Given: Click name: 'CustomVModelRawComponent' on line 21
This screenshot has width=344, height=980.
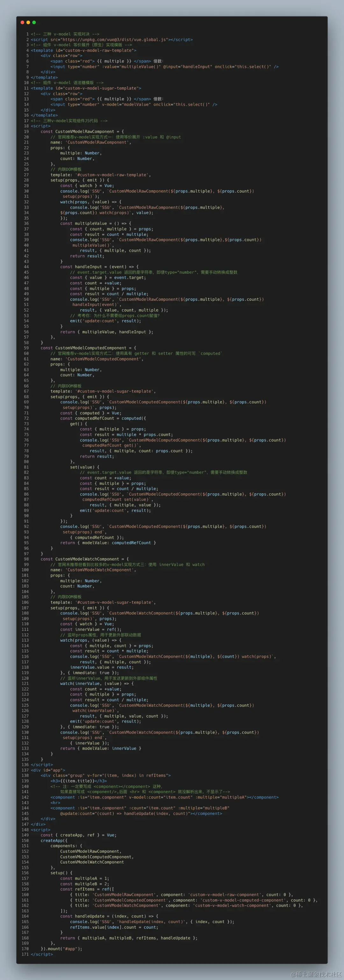Looking at the screenshot, I should [90, 142].
